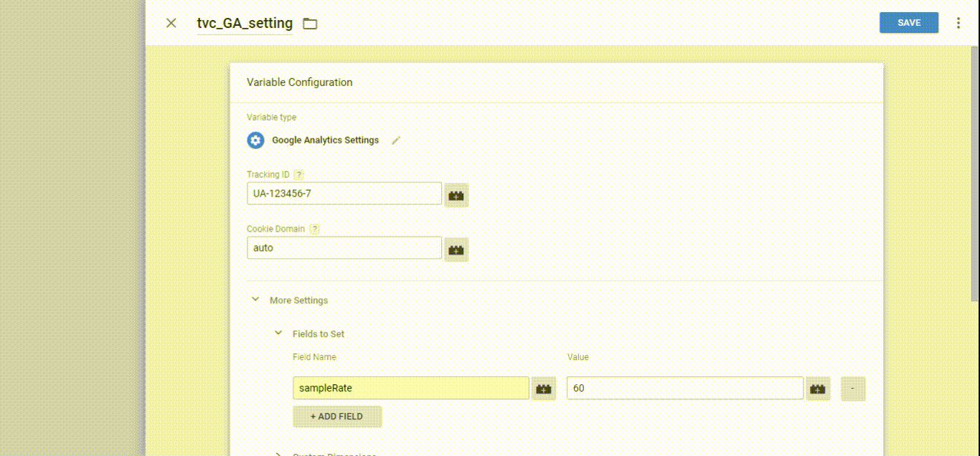Insert variable into Tracking ID field
The width and height of the screenshot is (980, 456).
(x=456, y=194)
